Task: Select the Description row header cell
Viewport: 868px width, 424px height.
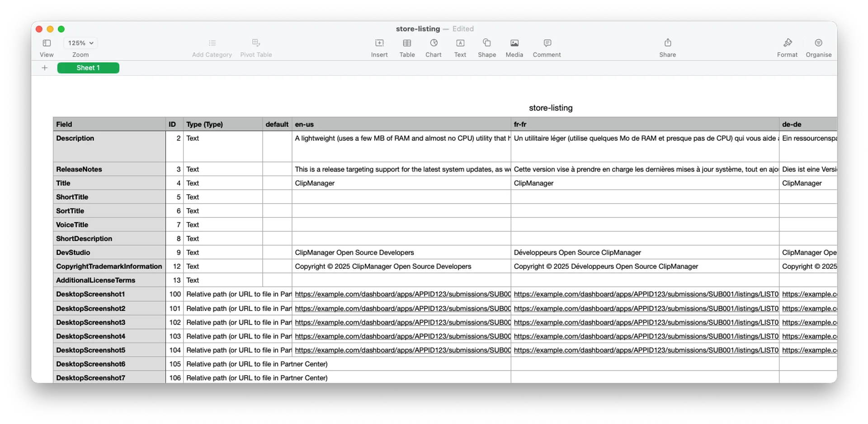Action: coord(109,146)
